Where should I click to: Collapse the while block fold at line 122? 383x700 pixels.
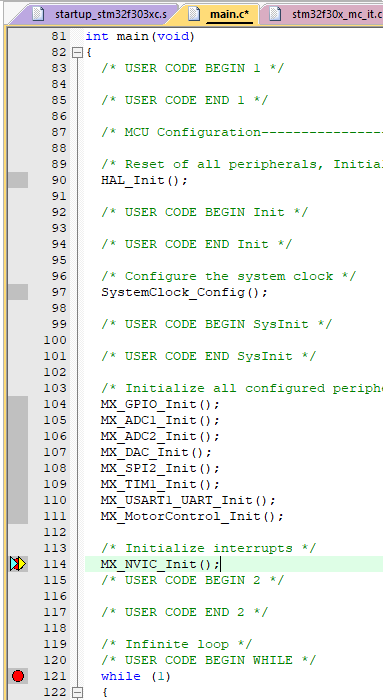tap(78, 692)
